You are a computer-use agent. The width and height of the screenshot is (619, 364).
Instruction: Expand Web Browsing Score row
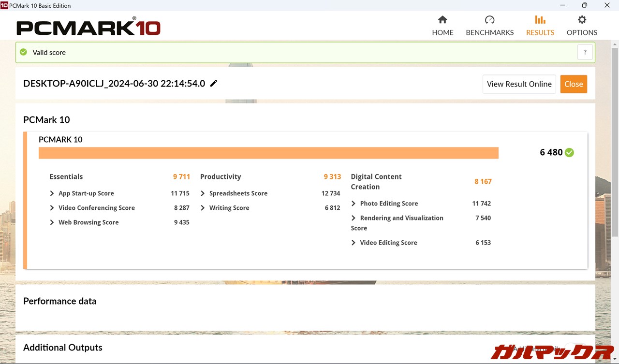tap(52, 222)
